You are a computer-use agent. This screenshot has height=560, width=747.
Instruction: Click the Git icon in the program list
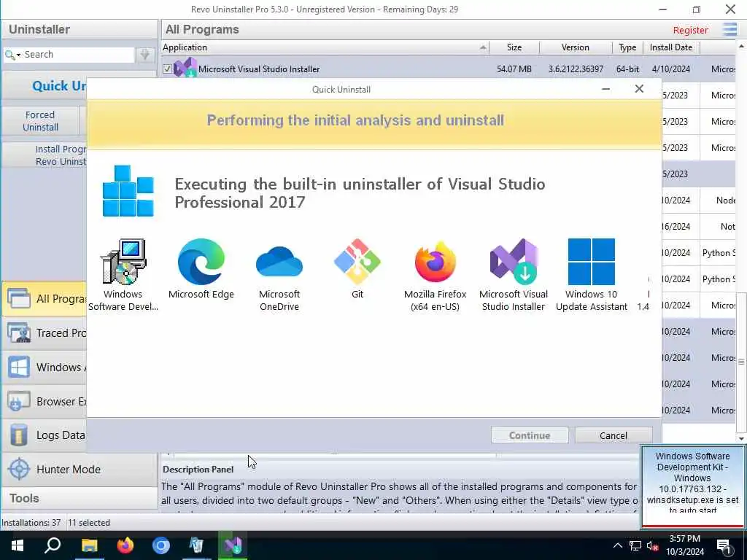coord(357,262)
